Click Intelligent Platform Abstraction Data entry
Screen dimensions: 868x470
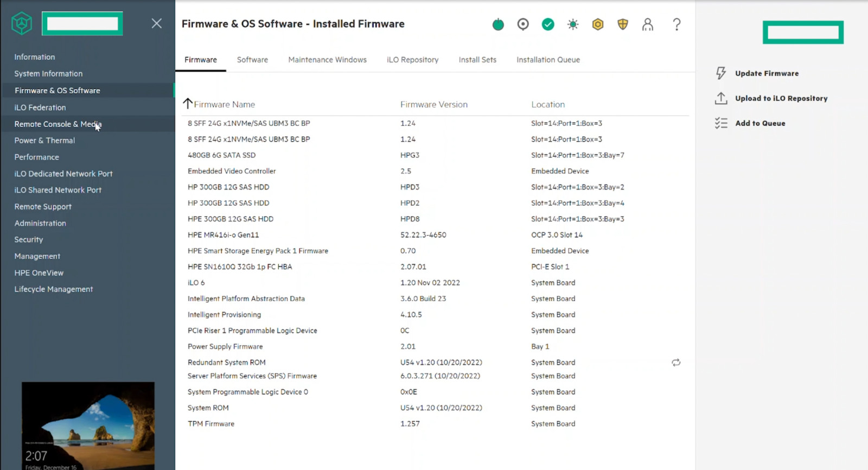click(x=246, y=298)
